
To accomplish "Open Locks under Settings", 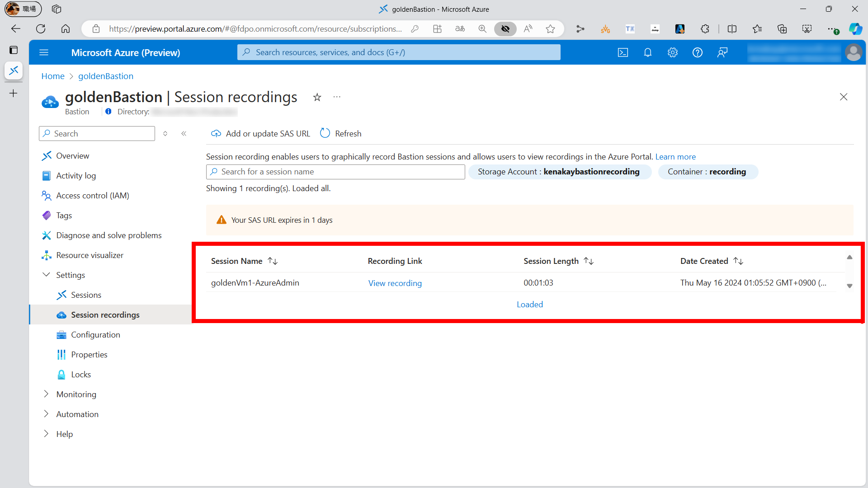I will (81, 375).
